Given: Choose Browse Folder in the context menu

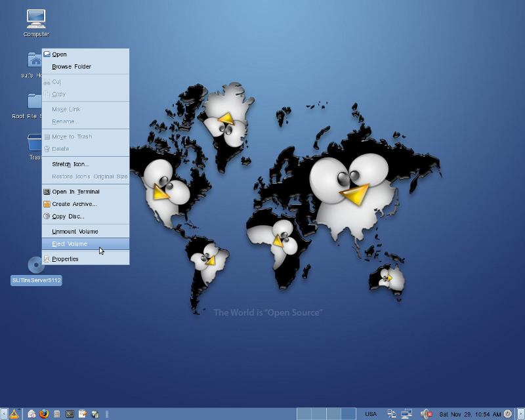Looking at the screenshot, I should coord(86,67).
